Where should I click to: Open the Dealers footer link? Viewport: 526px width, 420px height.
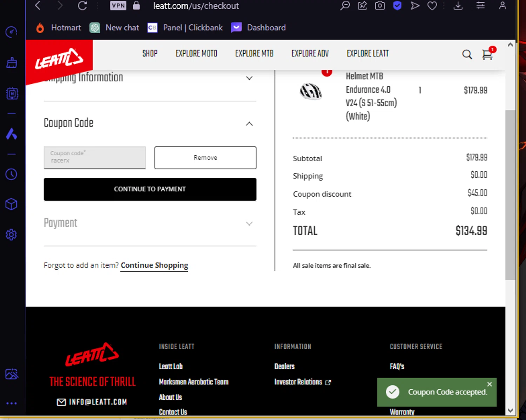coord(284,366)
